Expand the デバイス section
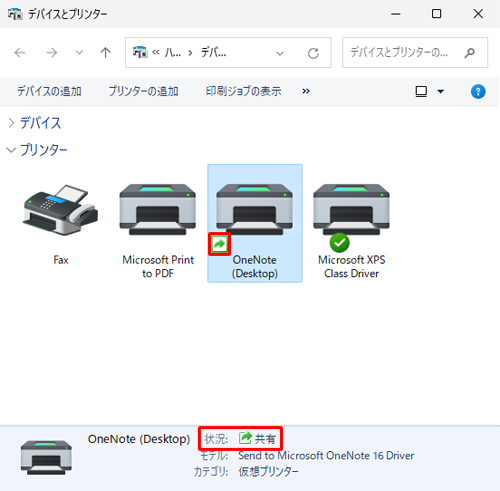This screenshot has width=500, height=491. coord(11,123)
